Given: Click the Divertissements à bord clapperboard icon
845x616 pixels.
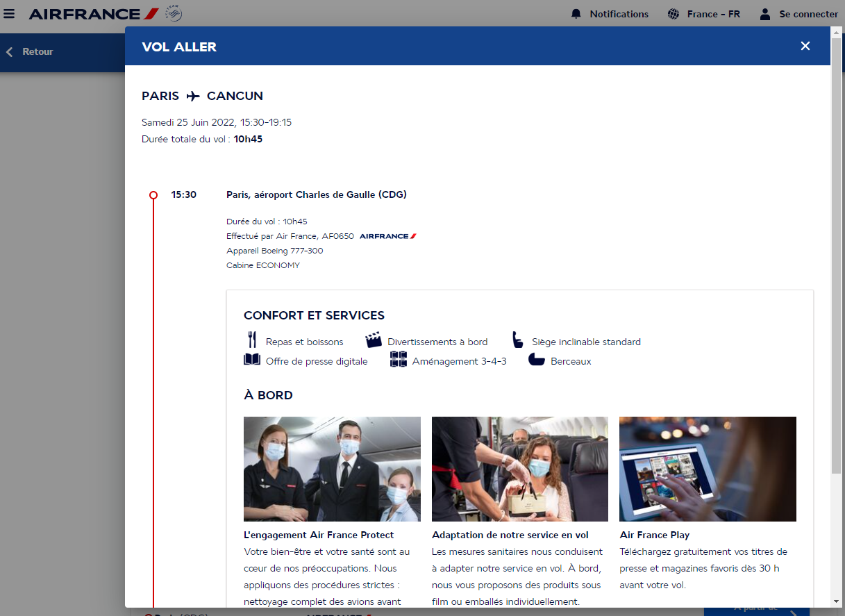Looking at the screenshot, I should click(374, 340).
